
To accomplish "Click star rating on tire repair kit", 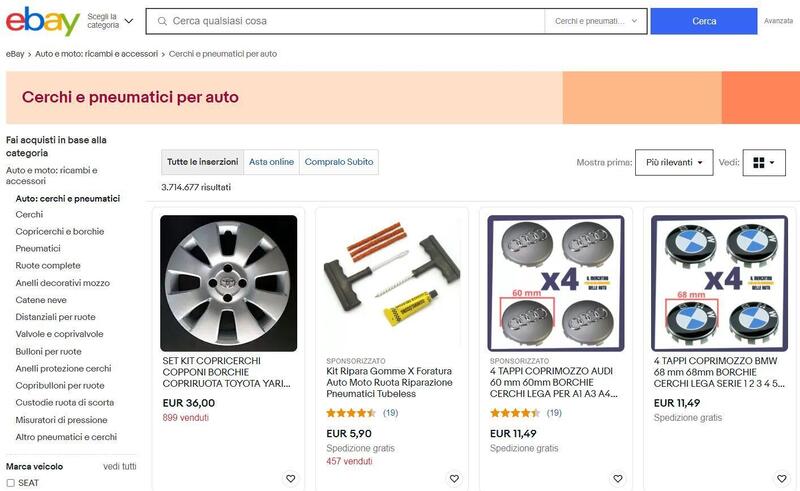I will point(350,413).
